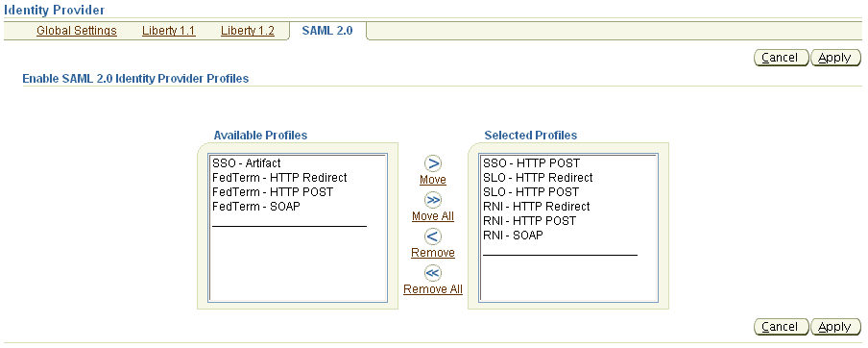The width and height of the screenshot is (868, 348).
Task: Select SLO - HTTP POST in Selected Profiles
Action: pos(531,192)
